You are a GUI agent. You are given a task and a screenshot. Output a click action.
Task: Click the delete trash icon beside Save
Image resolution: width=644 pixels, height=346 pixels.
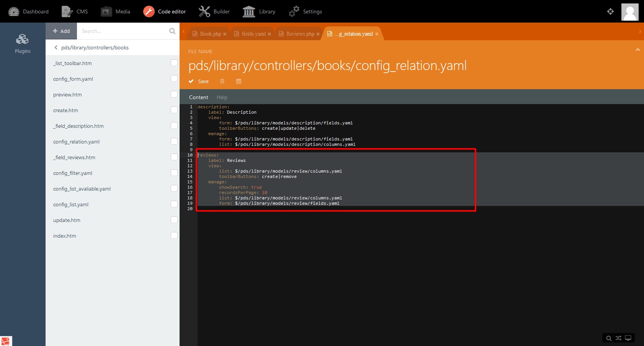[222, 81]
